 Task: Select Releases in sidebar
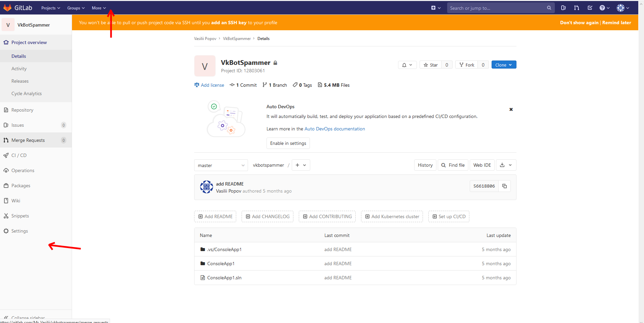[36, 81]
